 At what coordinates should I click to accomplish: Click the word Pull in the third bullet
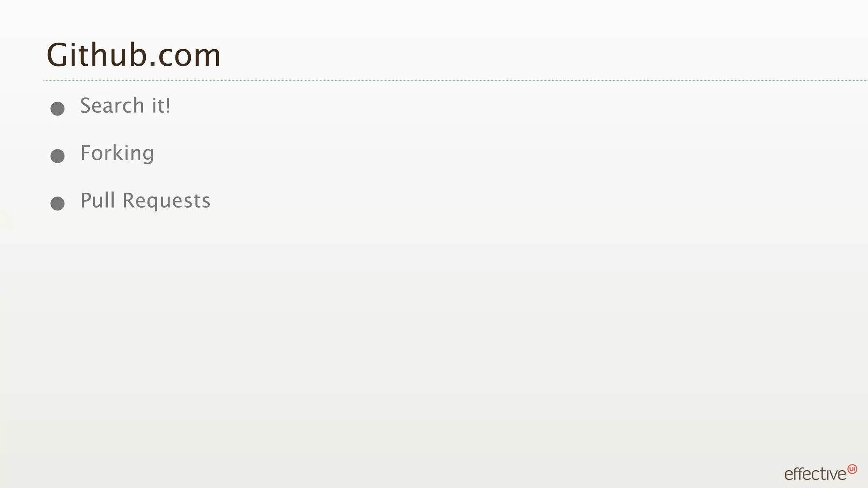97,200
